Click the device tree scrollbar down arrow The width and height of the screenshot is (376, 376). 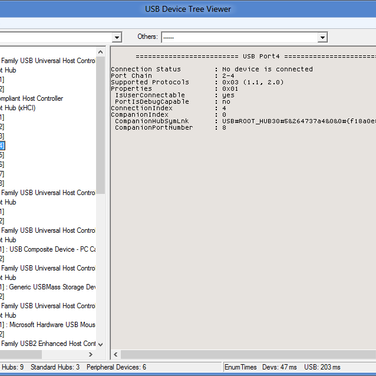(x=100, y=344)
